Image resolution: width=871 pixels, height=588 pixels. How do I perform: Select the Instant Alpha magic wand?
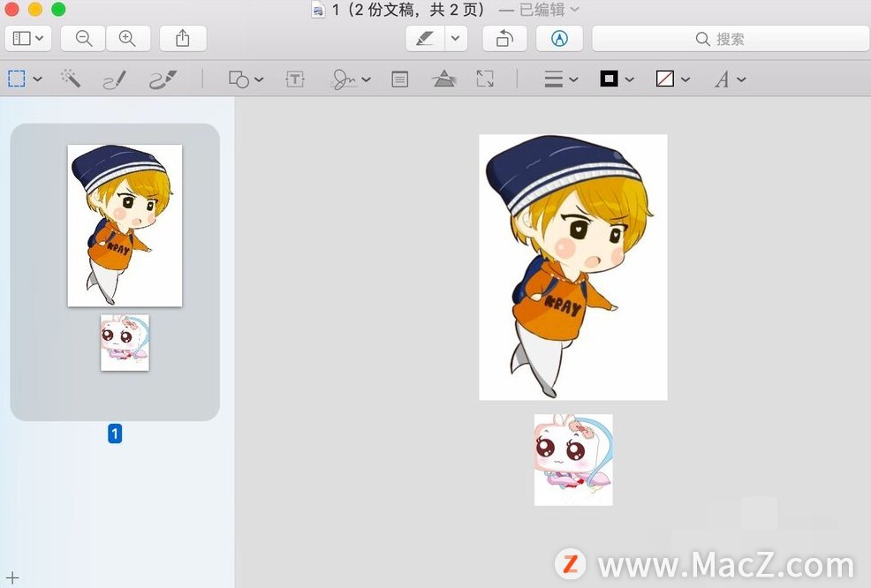point(71,79)
